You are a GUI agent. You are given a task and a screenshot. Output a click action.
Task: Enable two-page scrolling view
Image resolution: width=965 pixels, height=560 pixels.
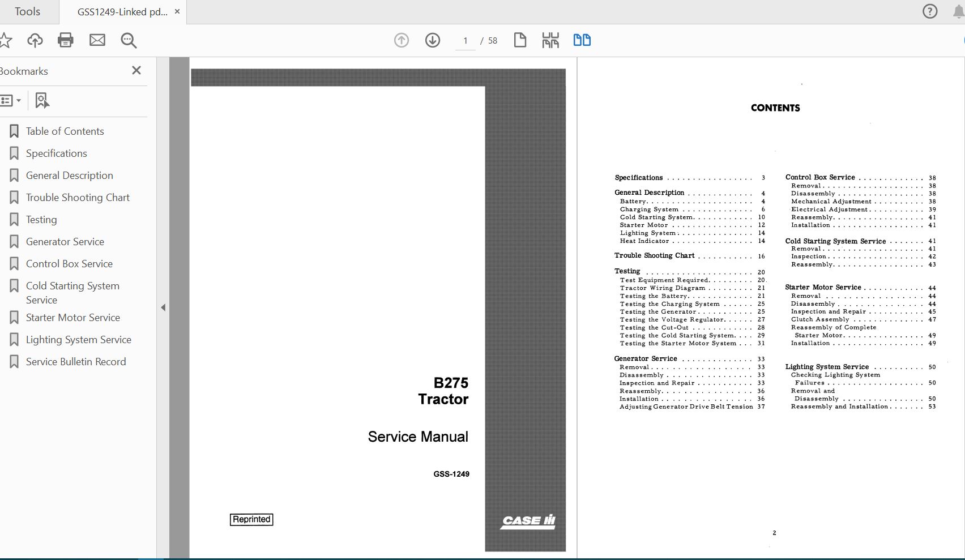click(x=582, y=40)
